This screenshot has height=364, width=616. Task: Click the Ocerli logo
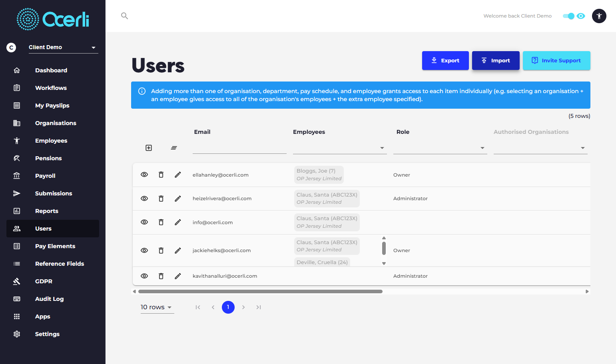coord(53,19)
